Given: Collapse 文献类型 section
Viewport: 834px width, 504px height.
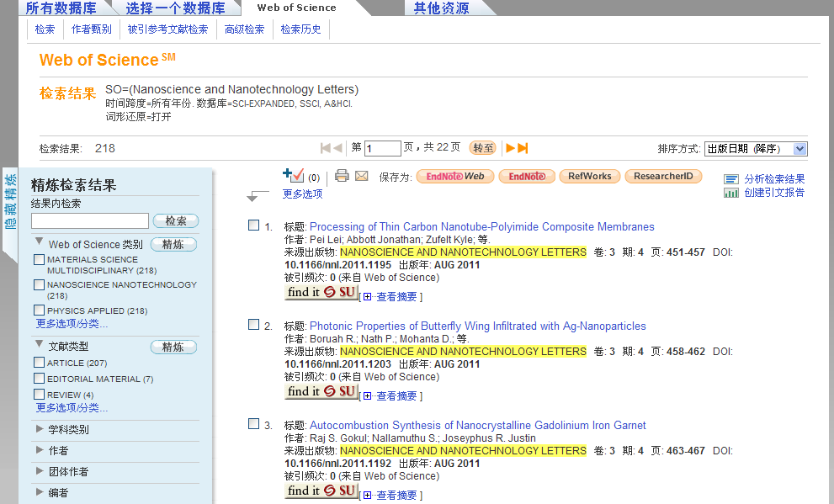Looking at the screenshot, I should (x=40, y=344).
